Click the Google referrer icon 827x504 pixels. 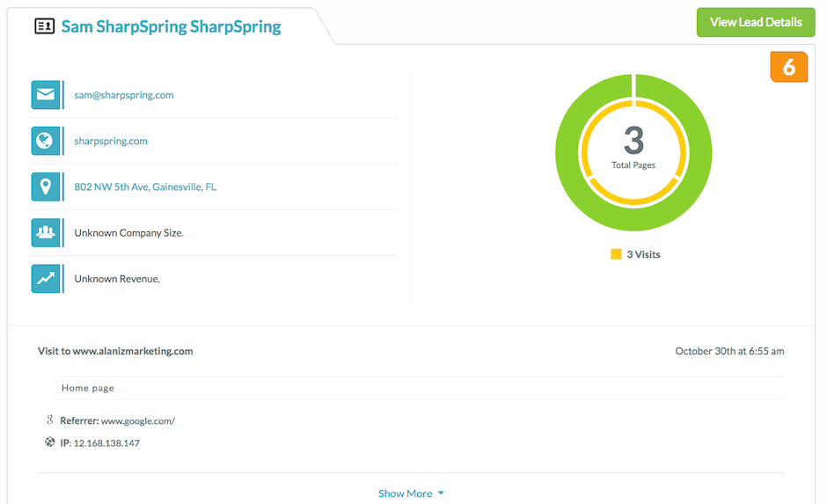(x=50, y=420)
